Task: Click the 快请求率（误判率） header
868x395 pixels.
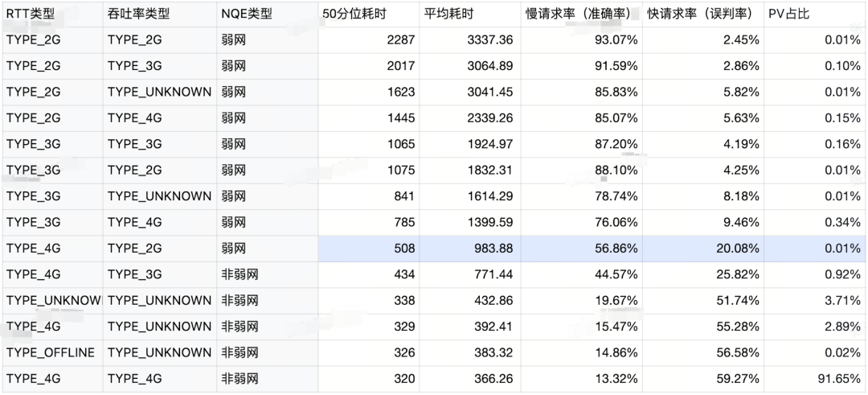Action: pos(703,14)
